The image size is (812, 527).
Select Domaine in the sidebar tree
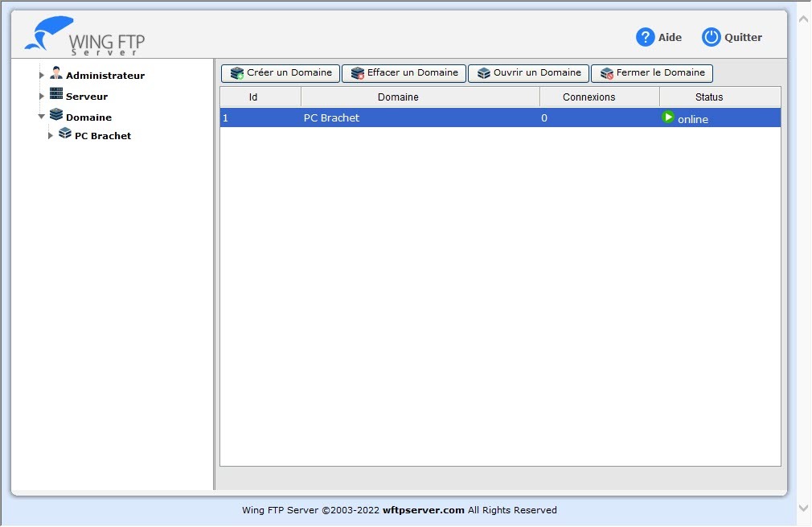pyautogui.click(x=88, y=117)
